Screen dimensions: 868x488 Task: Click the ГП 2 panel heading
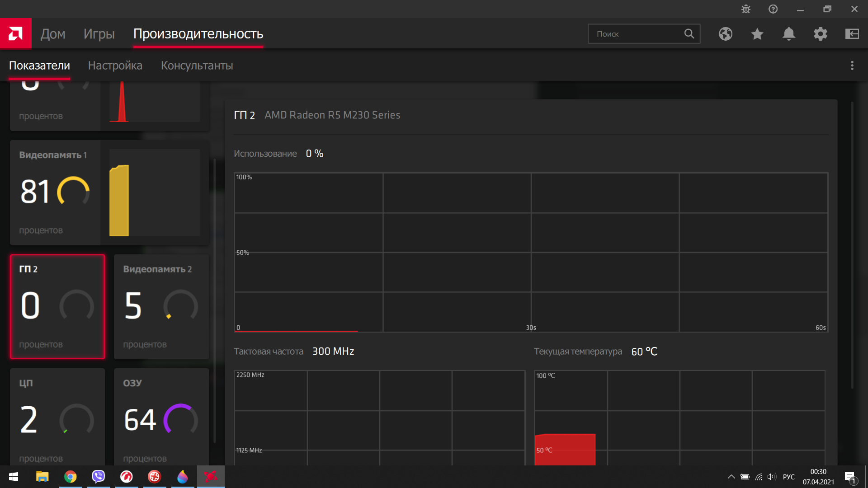pos(244,115)
